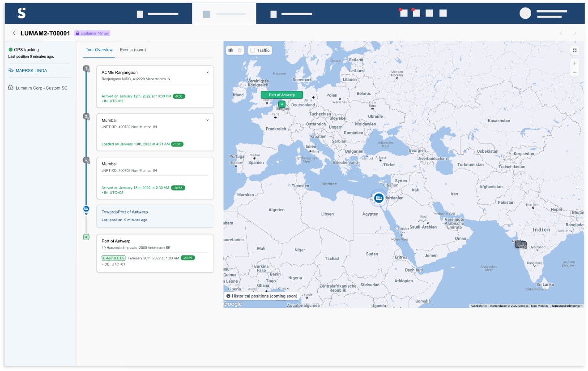
Task: Click the LUMAM2-T00001 title text
Action: tap(45, 33)
